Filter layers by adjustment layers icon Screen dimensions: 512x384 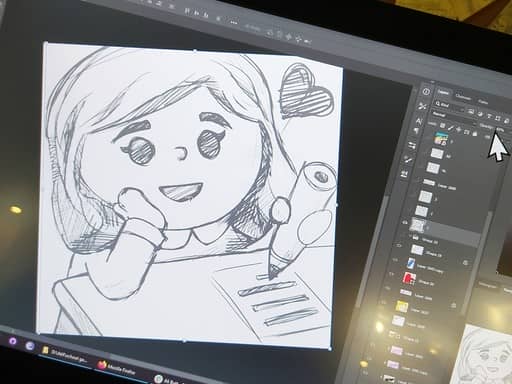[x=480, y=114]
